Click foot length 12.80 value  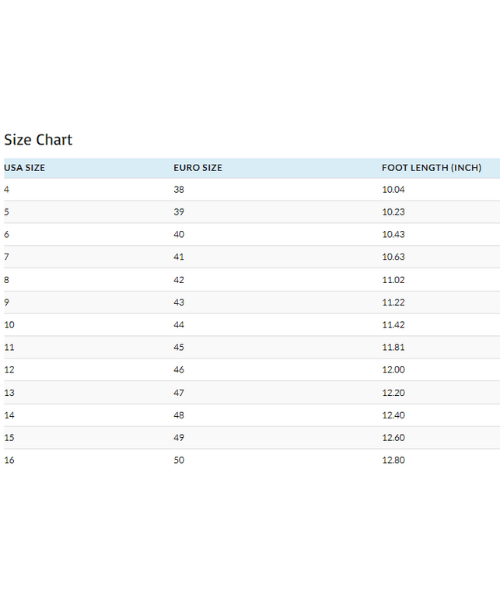click(393, 460)
